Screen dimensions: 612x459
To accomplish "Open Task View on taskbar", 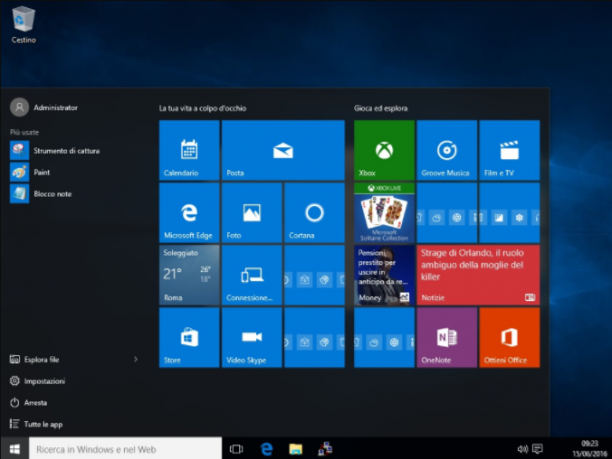I will (x=236, y=449).
